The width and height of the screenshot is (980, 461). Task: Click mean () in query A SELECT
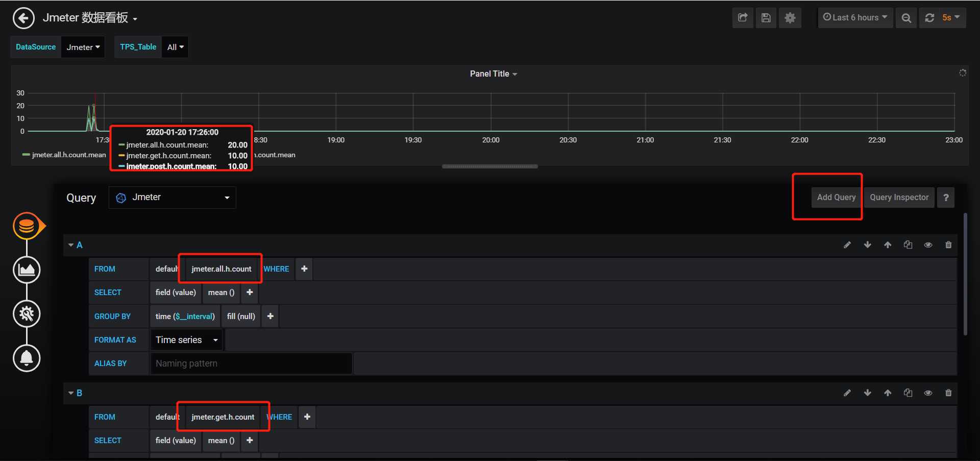[222, 293]
